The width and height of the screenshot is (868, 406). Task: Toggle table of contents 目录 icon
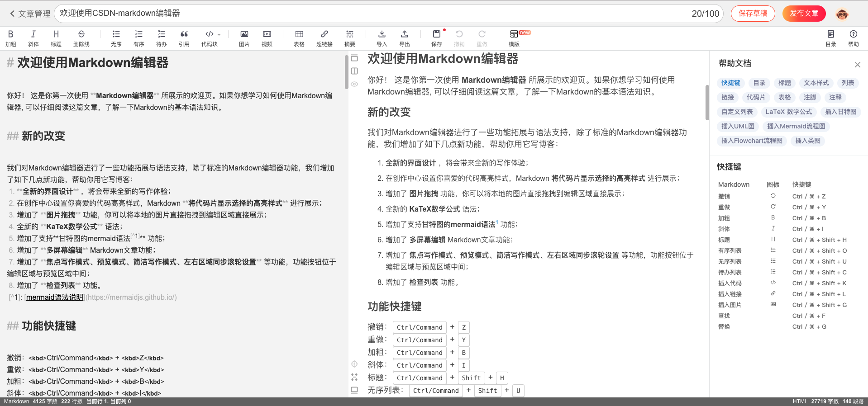click(831, 38)
